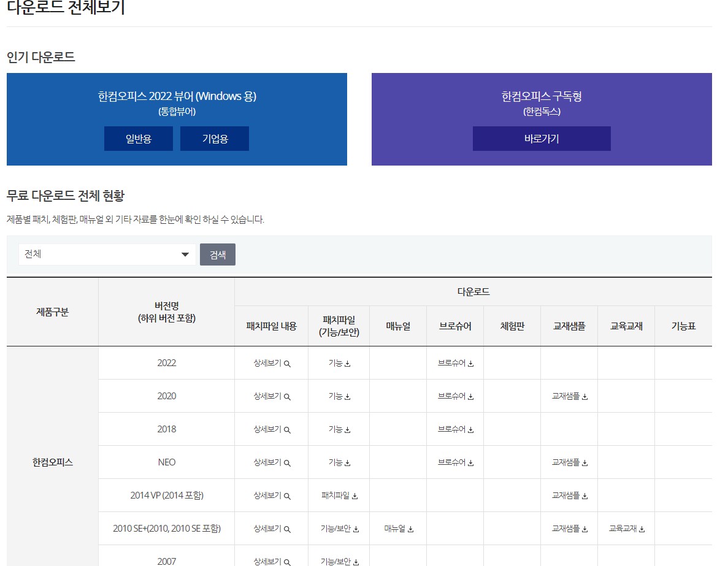This screenshot has width=728, height=566.
Task: Open the 전체 product filter dropdown
Action: (107, 254)
